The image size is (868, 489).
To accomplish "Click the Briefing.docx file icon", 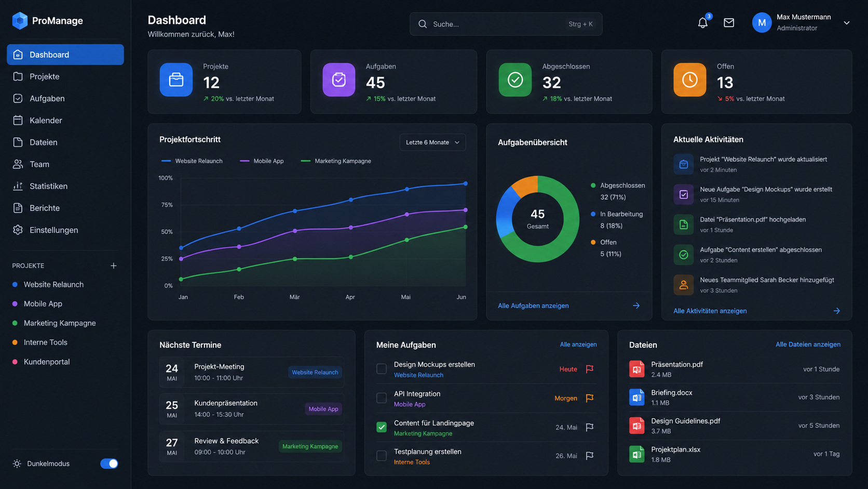I will (x=637, y=397).
